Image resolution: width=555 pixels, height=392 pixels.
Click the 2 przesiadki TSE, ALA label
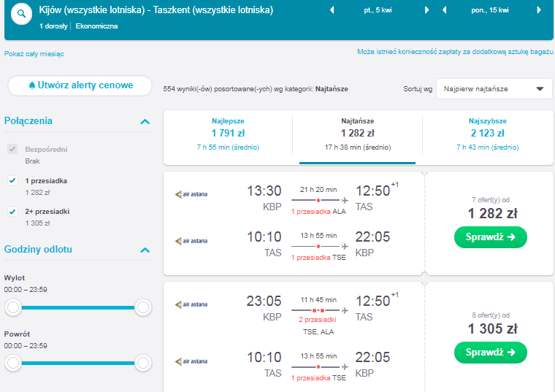pos(318,326)
